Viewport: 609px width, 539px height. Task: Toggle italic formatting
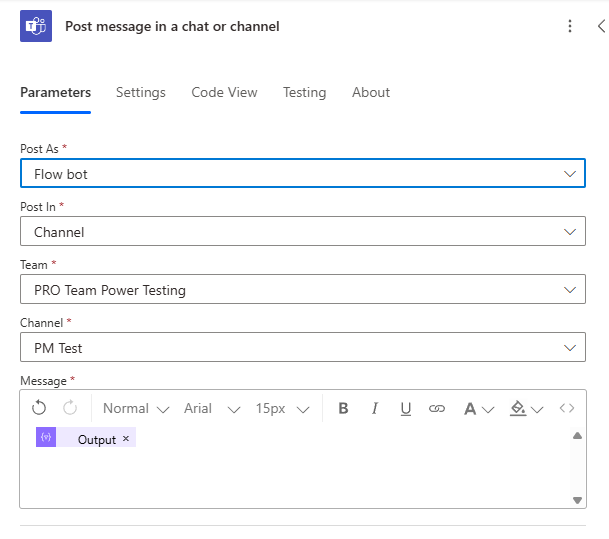tap(374, 408)
